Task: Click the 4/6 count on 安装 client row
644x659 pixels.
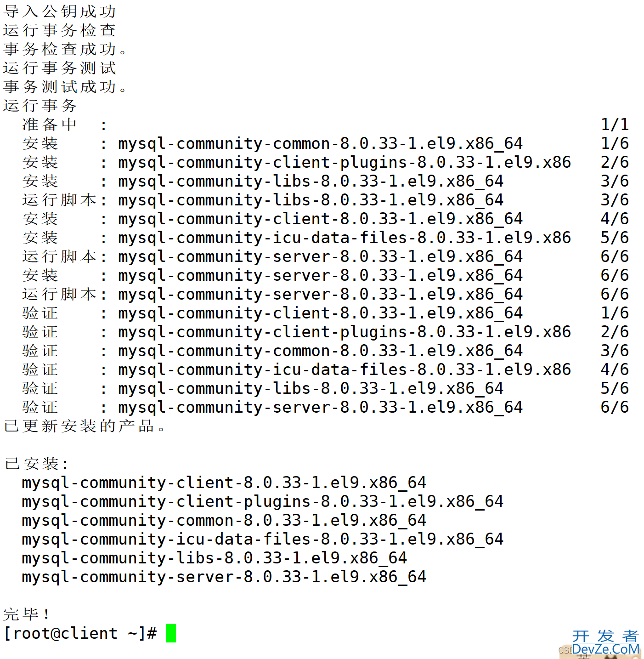Action: click(615, 219)
